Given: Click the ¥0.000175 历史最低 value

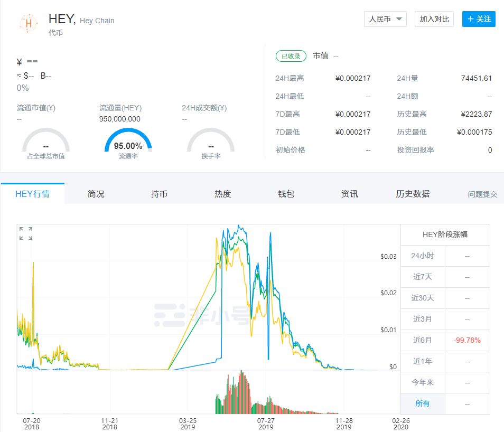Looking at the screenshot, I should tap(474, 132).
